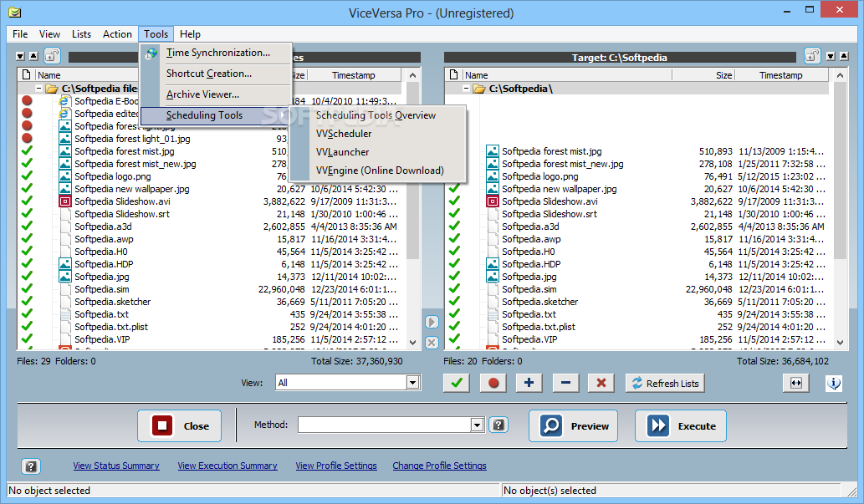This screenshot has width=864, height=504.
Task: Select VVEngine (Online Download)
Action: pos(380,171)
